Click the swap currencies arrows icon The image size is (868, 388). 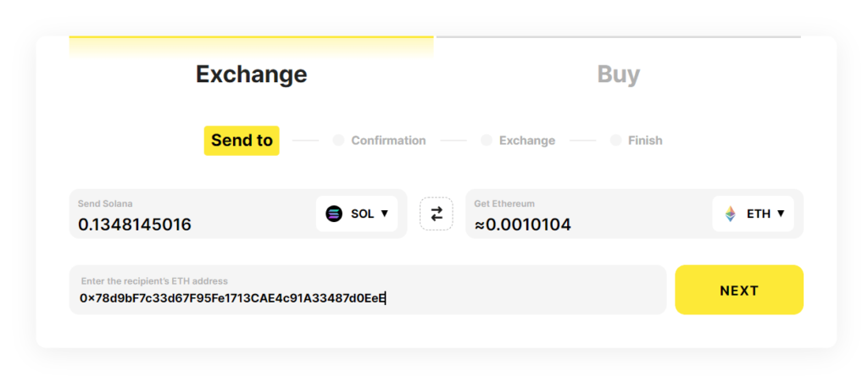[437, 213]
